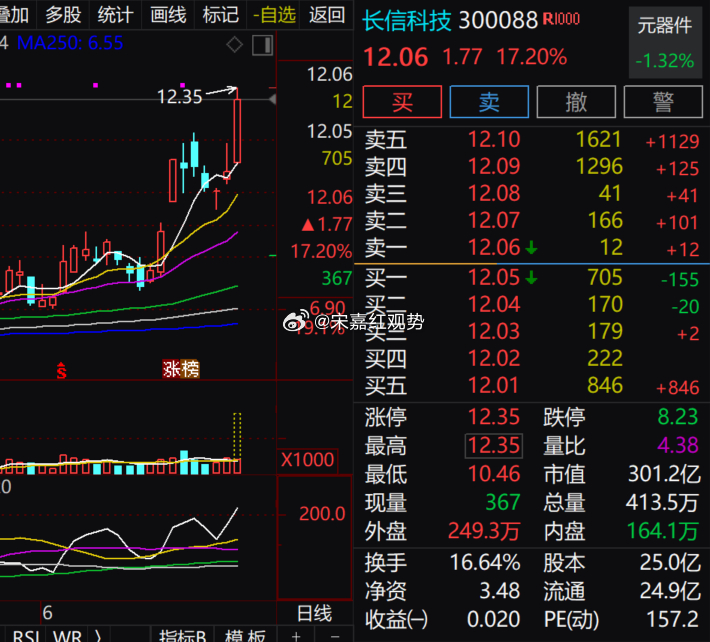The height and width of the screenshot is (642, 710).
Task: Show more indicators via chevron after WR
Action: pyautogui.click(x=98, y=636)
